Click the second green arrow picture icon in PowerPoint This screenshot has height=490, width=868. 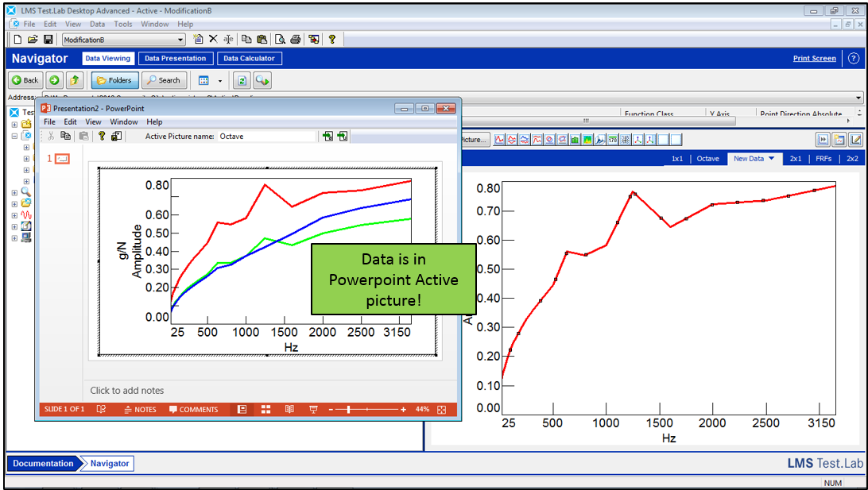(x=343, y=136)
